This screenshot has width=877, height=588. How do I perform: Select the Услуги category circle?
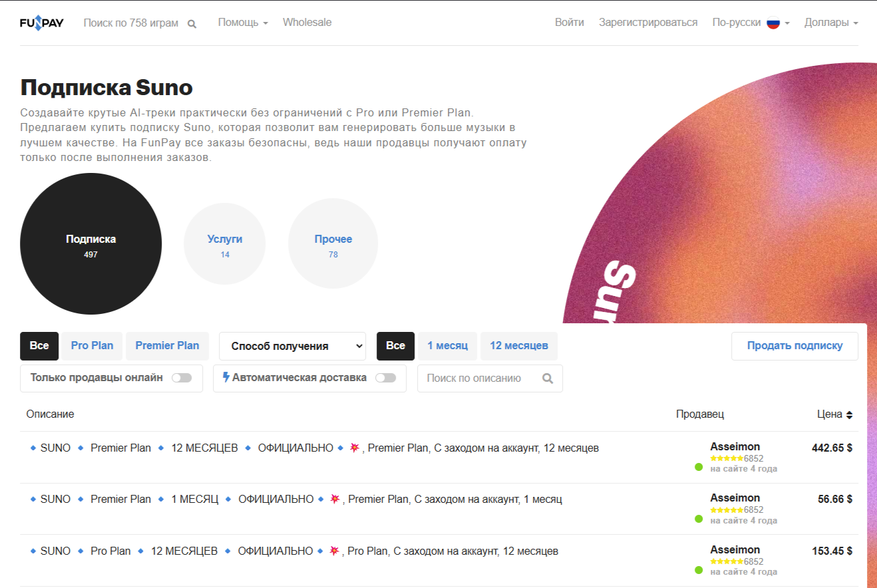tap(225, 244)
